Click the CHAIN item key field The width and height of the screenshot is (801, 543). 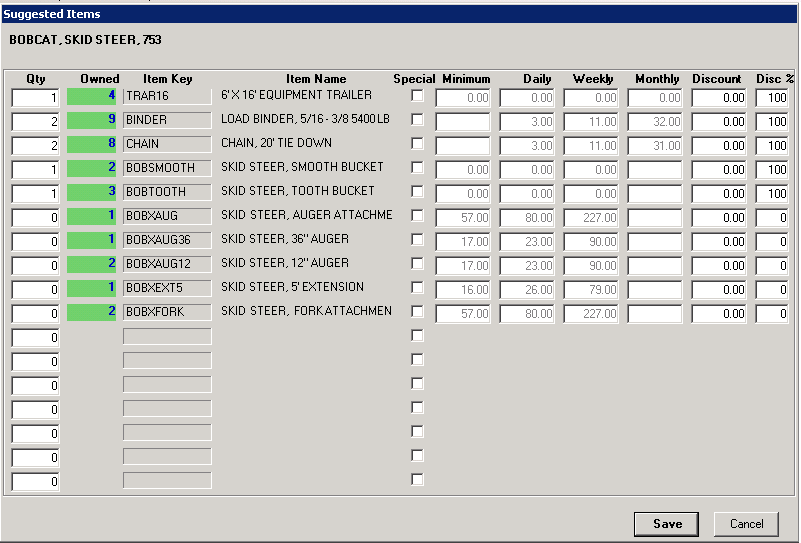167,144
